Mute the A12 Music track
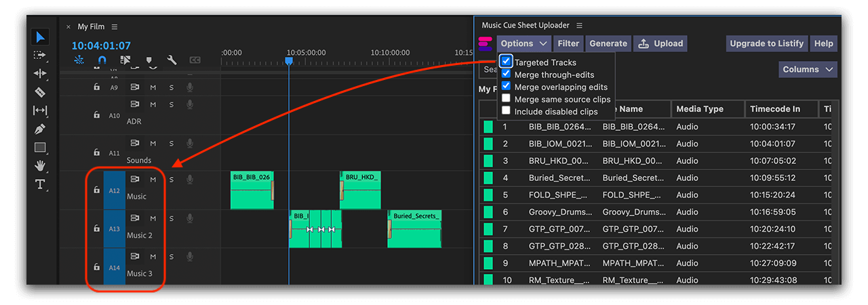868x305 pixels. pyautogui.click(x=153, y=180)
